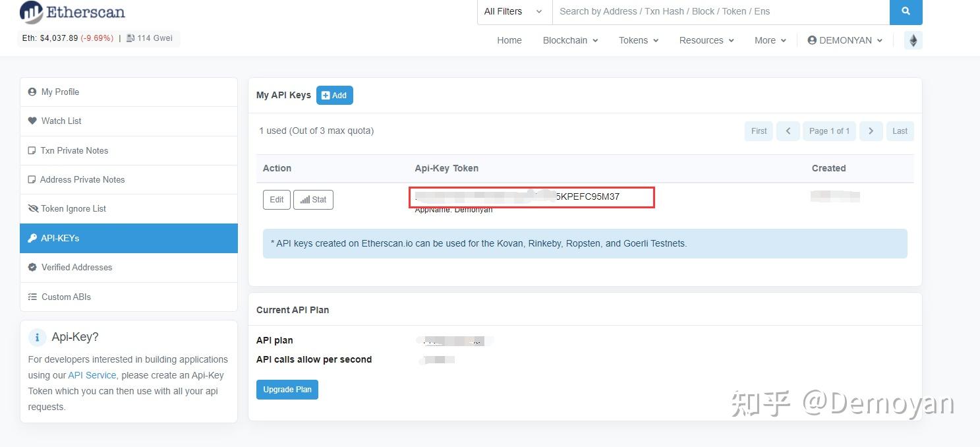Click the blue search magnifier button
Viewport: 980px width, 447px height.
coord(906,11)
